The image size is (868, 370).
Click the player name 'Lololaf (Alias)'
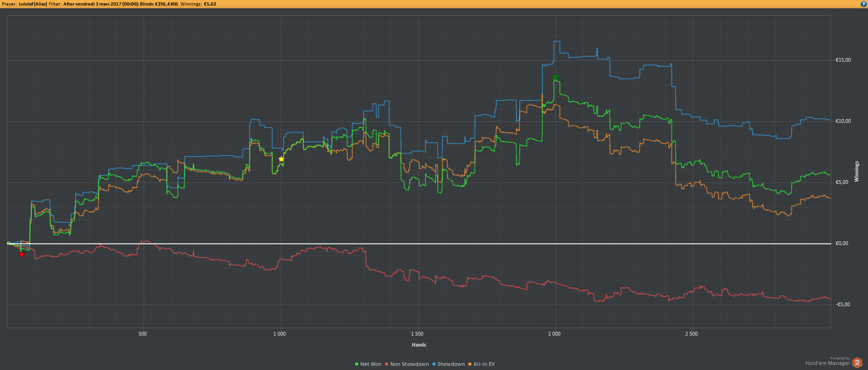click(33, 4)
